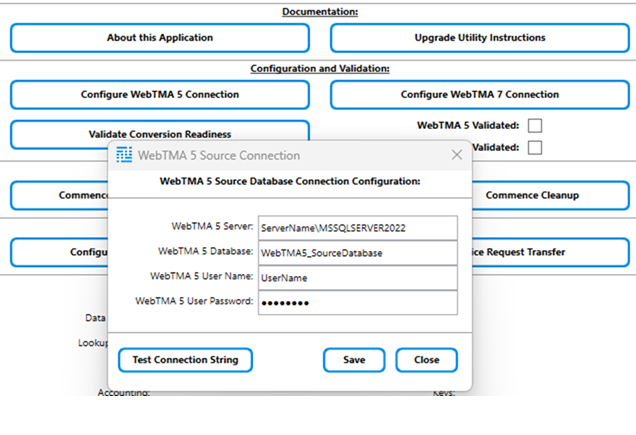The height and width of the screenshot is (435, 636).
Task: Toggle the second Validated checkbox
Action: [535, 147]
